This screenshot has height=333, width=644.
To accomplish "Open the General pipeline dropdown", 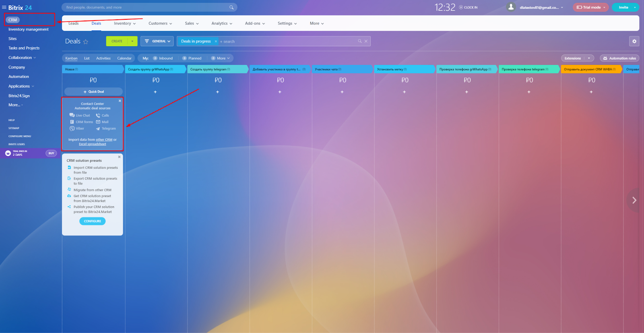I will (157, 41).
